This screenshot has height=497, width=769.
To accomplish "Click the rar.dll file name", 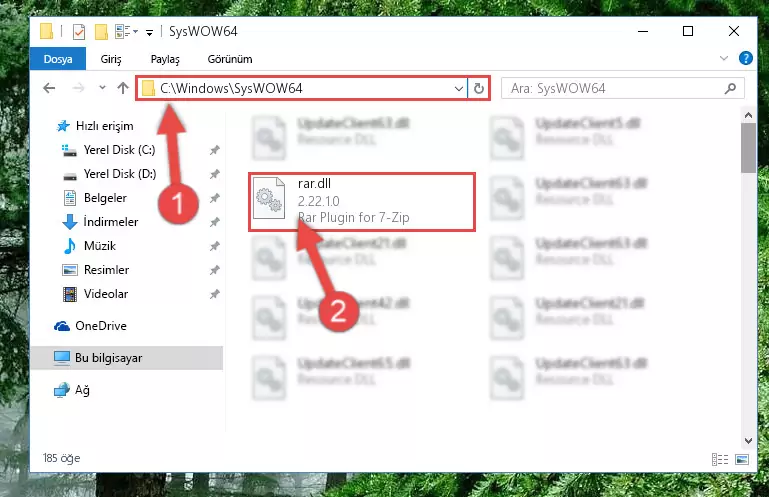I will pos(314,184).
